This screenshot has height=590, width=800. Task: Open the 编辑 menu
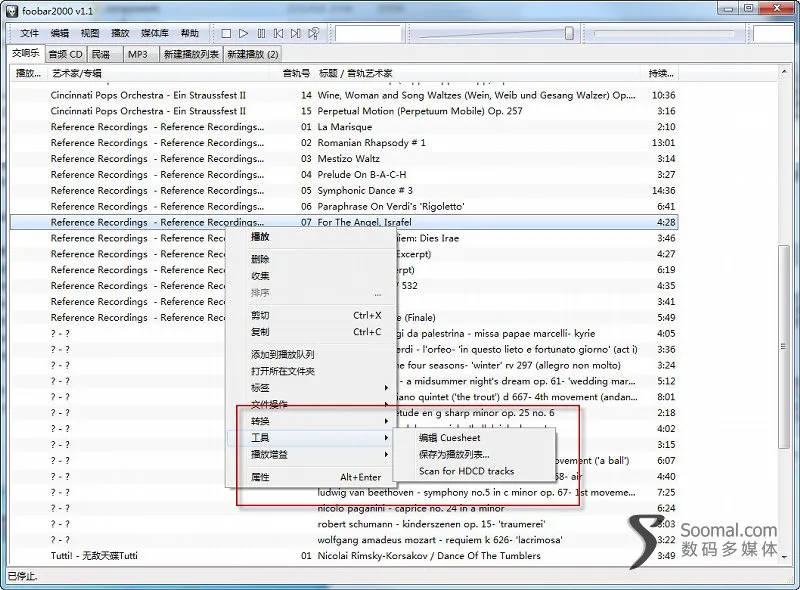pos(60,33)
